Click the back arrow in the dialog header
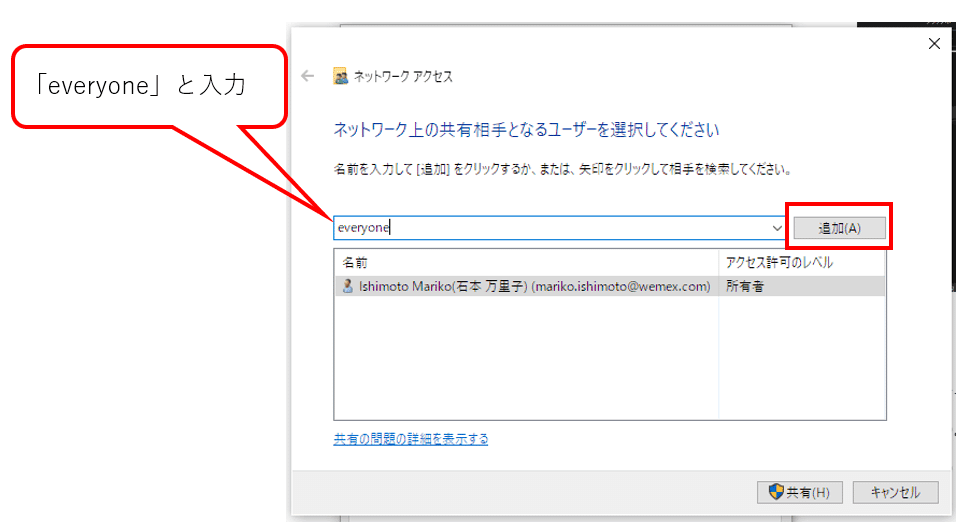The width and height of the screenshot is (960, 524). click(307, 76)
